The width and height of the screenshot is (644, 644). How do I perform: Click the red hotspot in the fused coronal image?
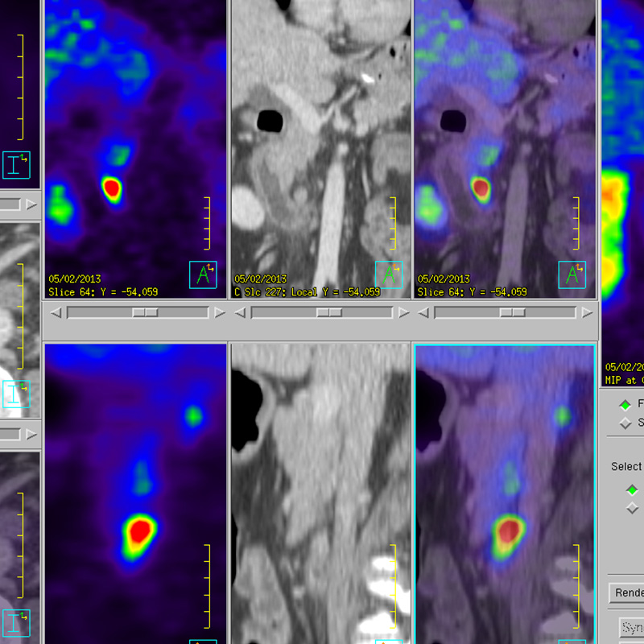point(481,188)
